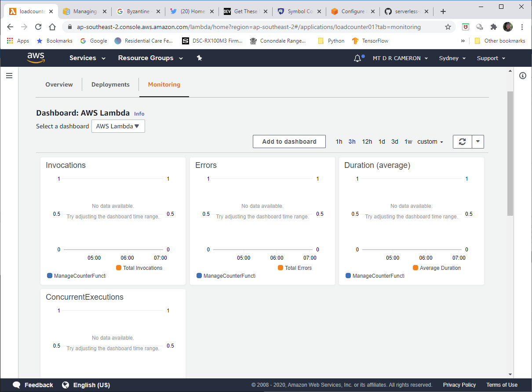
Task: Bookmark this page with the star icon
Action: 448,27
